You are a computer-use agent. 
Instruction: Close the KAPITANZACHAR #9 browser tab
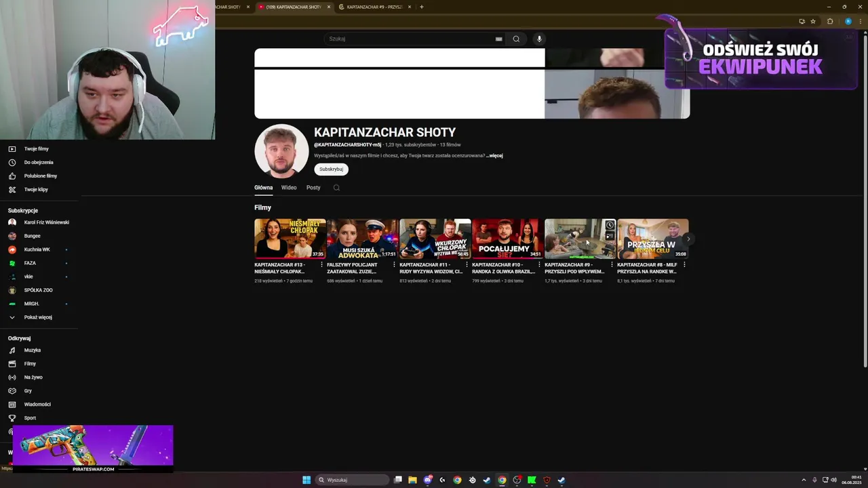click(410, 7)
